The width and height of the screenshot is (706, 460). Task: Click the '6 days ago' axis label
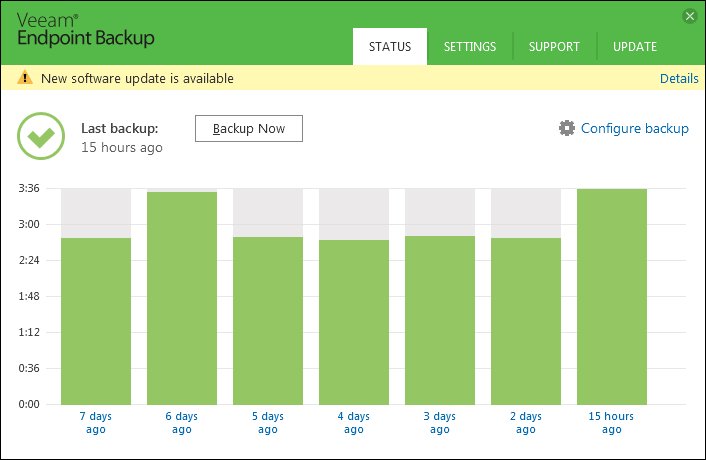click(182, 423)
